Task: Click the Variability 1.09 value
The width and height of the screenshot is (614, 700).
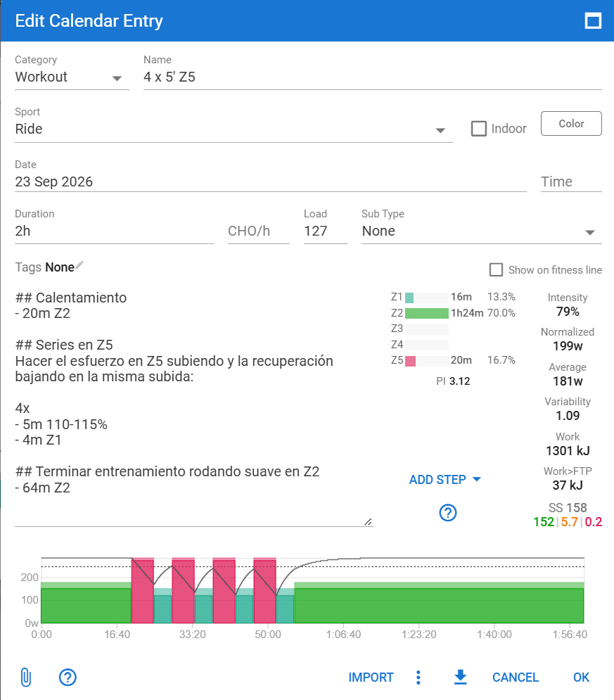Action: 568,416
